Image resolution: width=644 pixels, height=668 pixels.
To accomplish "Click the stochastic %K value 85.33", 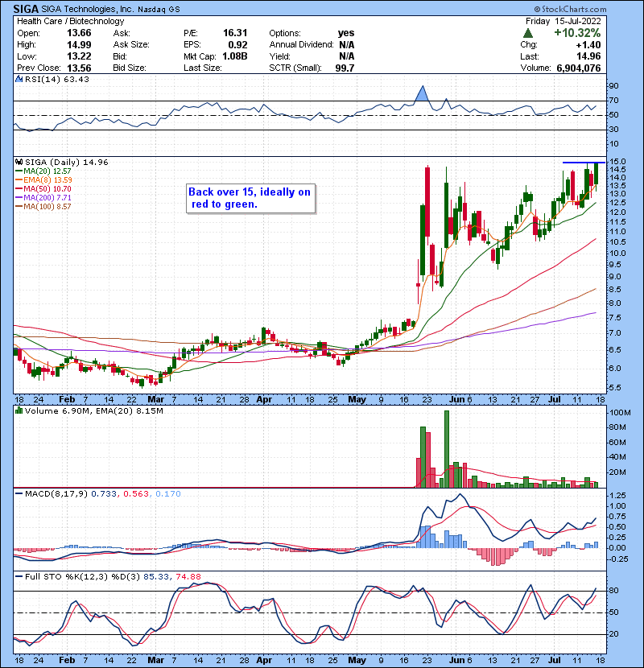I will 155,576.
